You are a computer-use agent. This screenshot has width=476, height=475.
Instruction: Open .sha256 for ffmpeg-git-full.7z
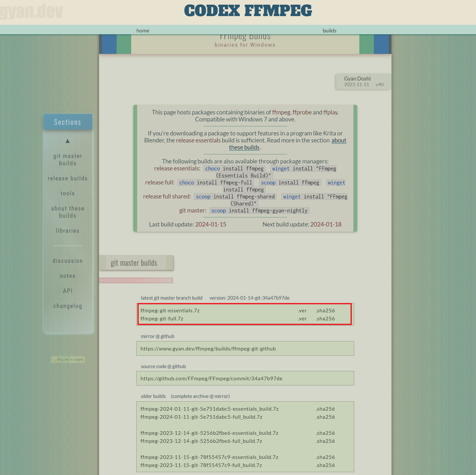point(325,319)
